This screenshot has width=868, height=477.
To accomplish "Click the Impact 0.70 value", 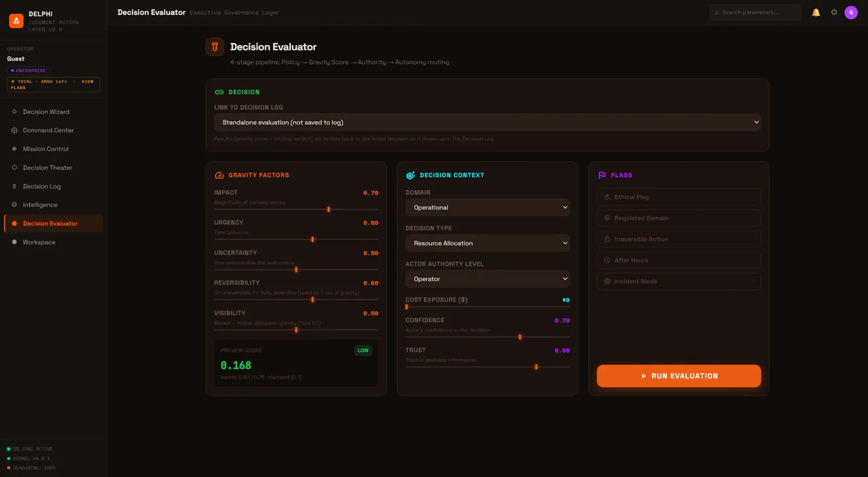I will 371,193.
